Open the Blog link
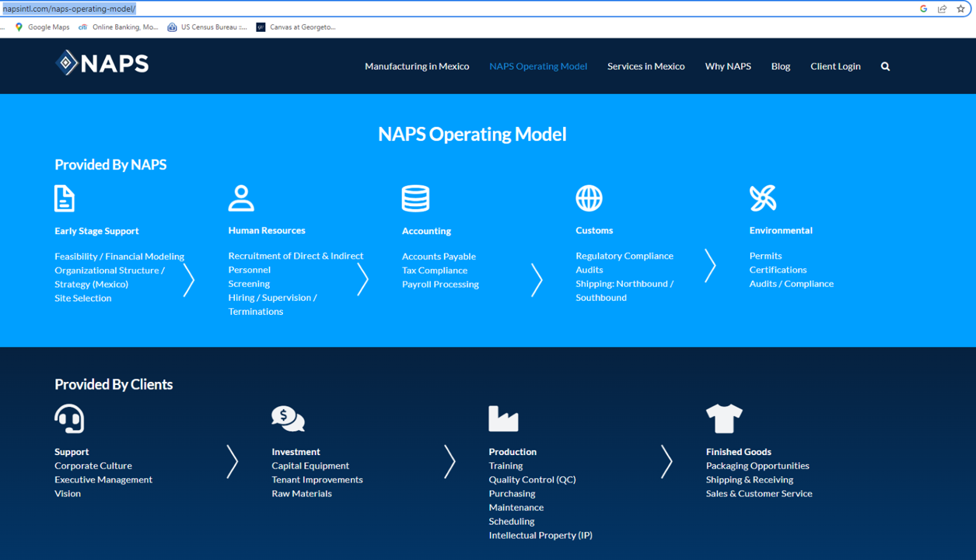 click(x=780, y=66)
